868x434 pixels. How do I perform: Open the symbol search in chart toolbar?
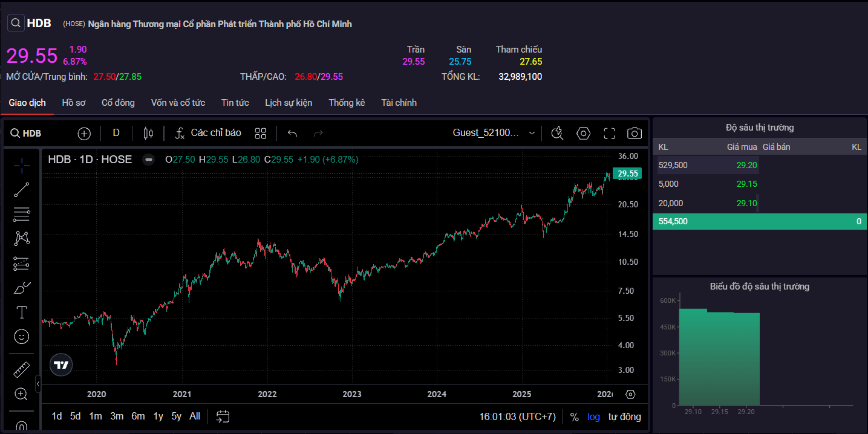(26, 133)
